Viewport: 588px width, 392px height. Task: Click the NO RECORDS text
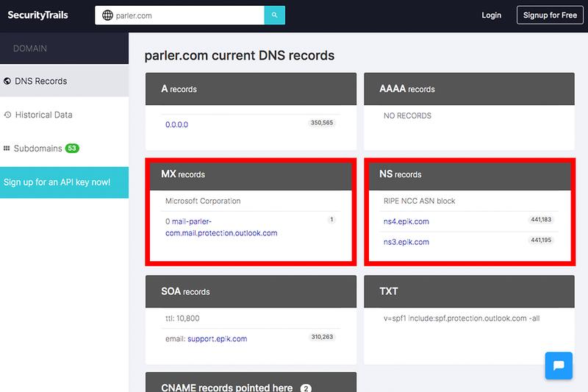tap(407, 116)
